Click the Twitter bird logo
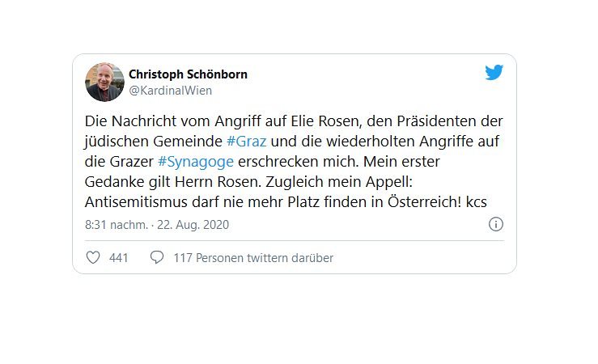 click(494, 72)
